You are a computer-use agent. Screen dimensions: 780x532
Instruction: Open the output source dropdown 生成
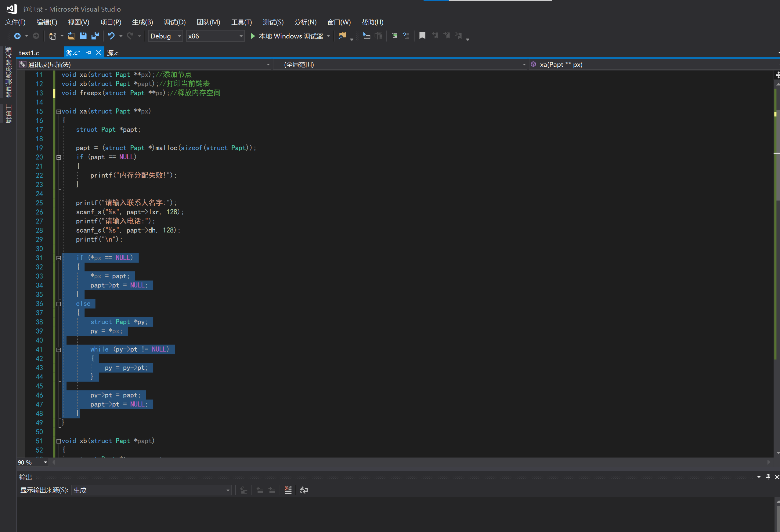click(x=151, y=490)
